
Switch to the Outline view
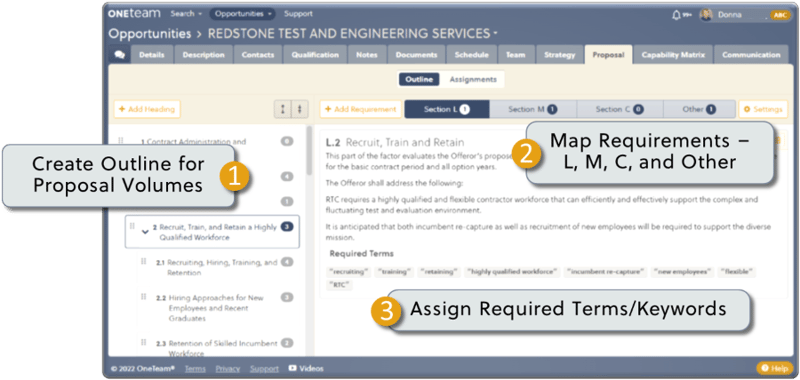[x=419, y=80]
